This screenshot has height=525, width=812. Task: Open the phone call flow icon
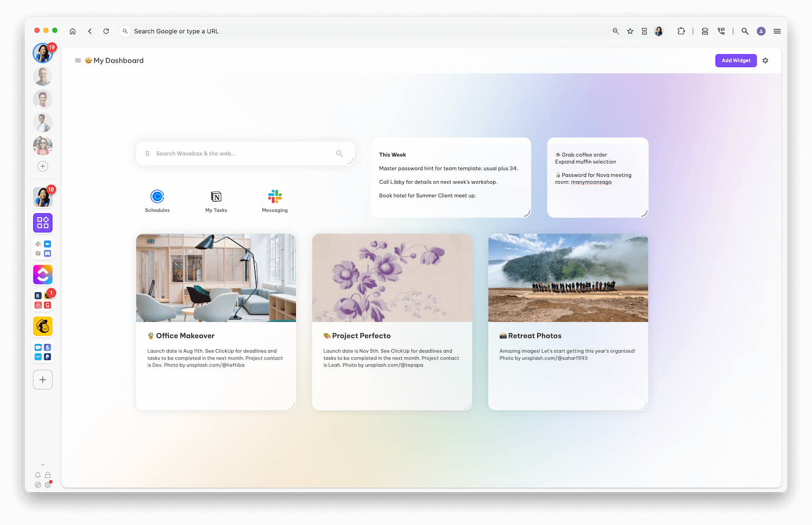721,31
